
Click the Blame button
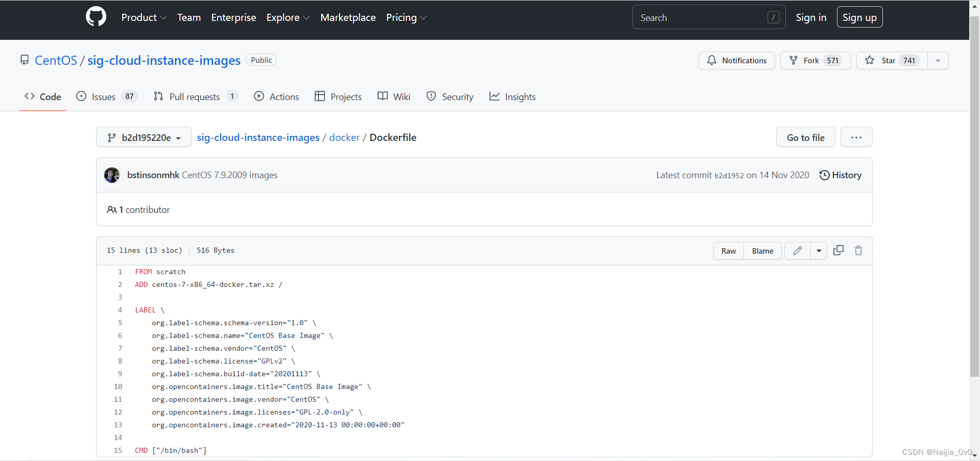tap(762, 251)
